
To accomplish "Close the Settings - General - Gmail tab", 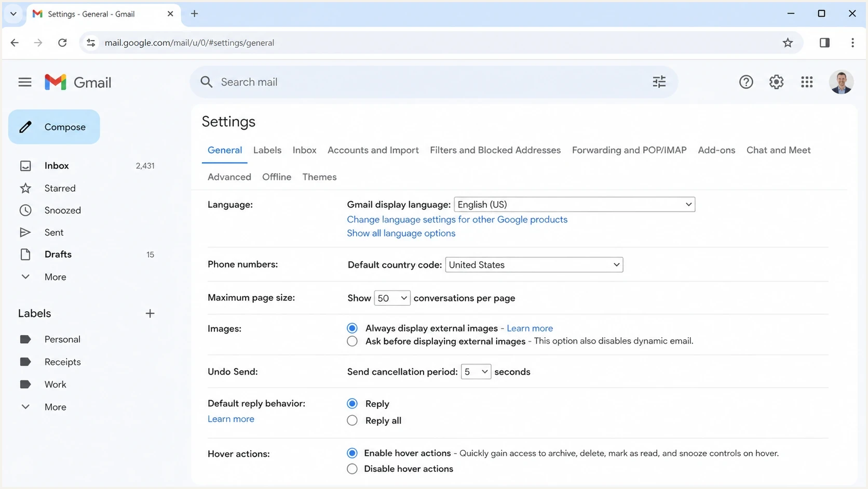I will 170,14.
